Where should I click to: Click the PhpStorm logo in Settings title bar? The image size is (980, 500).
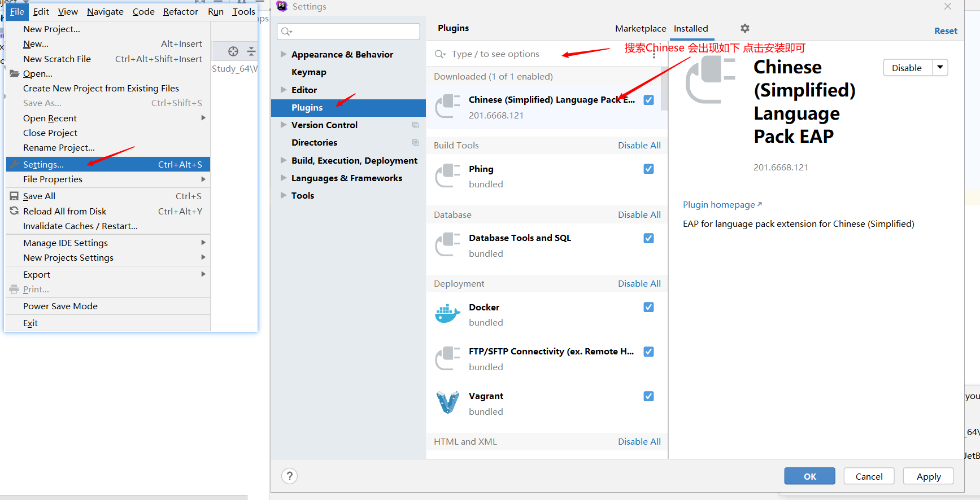coord(282,6)
